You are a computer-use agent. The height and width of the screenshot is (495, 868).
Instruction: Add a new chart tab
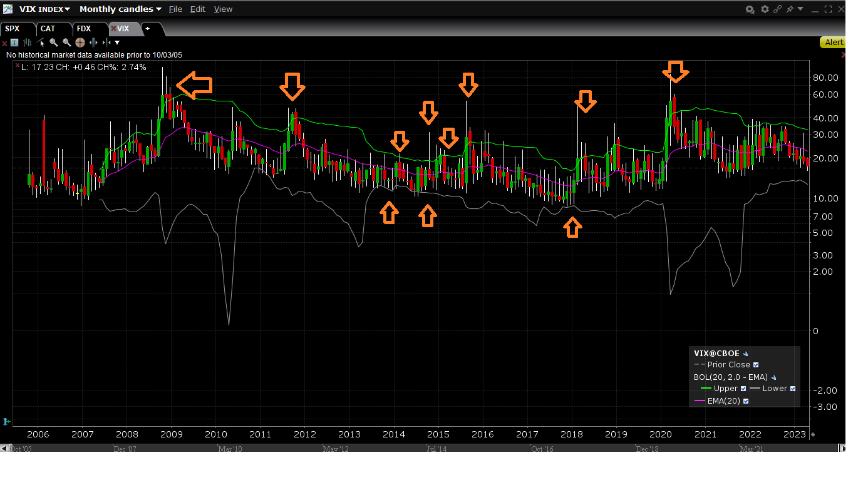148,29
